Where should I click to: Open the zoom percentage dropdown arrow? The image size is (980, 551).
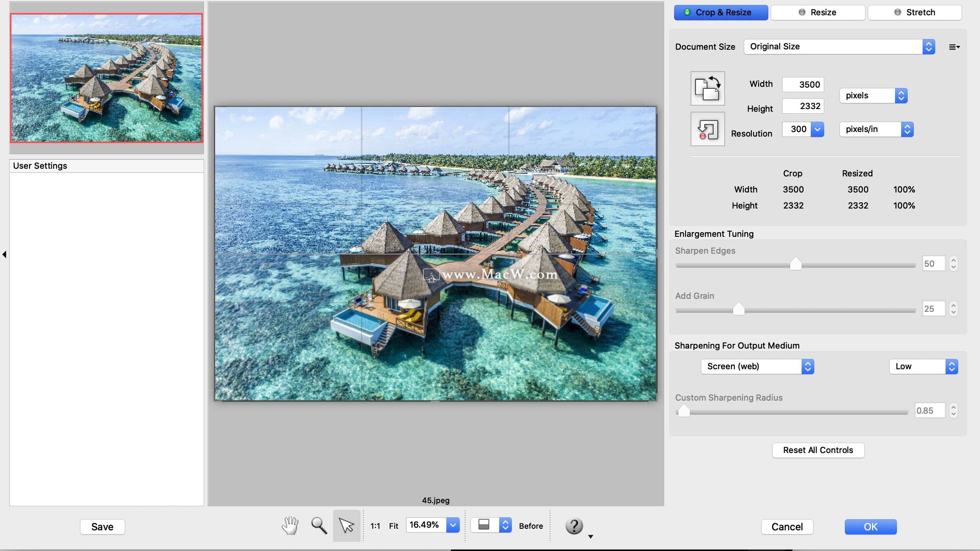tap(453, 525)
